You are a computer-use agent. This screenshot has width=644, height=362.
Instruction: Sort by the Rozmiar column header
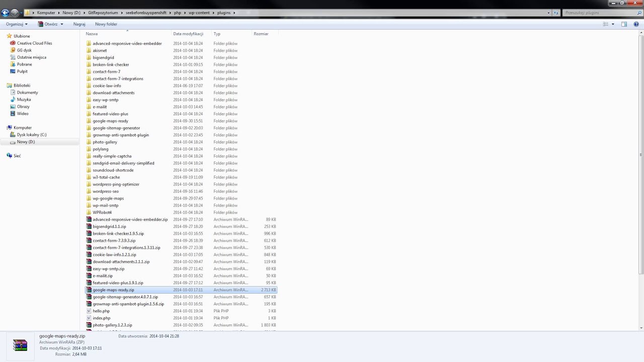click(x=265, y=34)
